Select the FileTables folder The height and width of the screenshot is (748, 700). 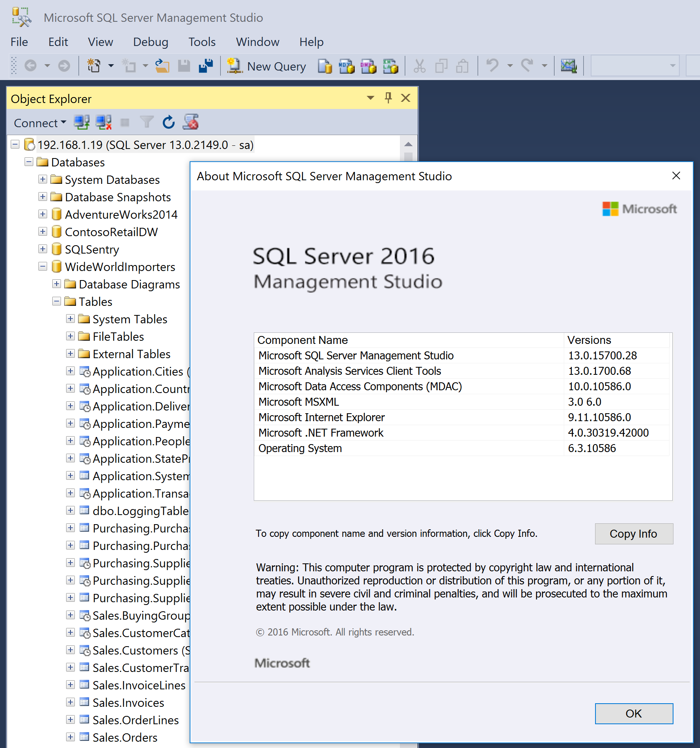point(118,336)
